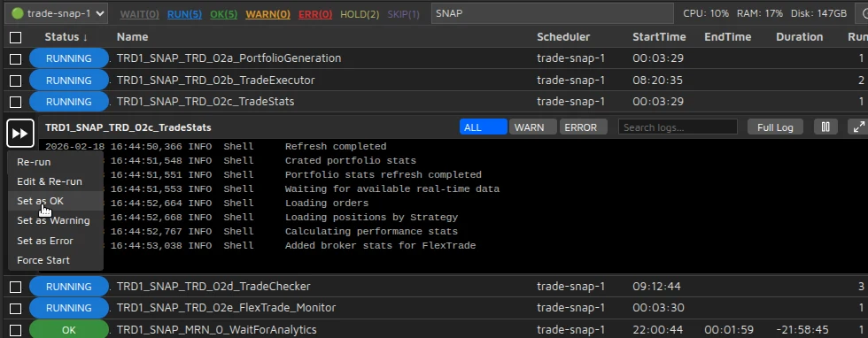Check the box for TRD1_SNAP_TRD_02a_PortfolioGeneration
This screenshot has width=868, height=338.
pos(16,58)
